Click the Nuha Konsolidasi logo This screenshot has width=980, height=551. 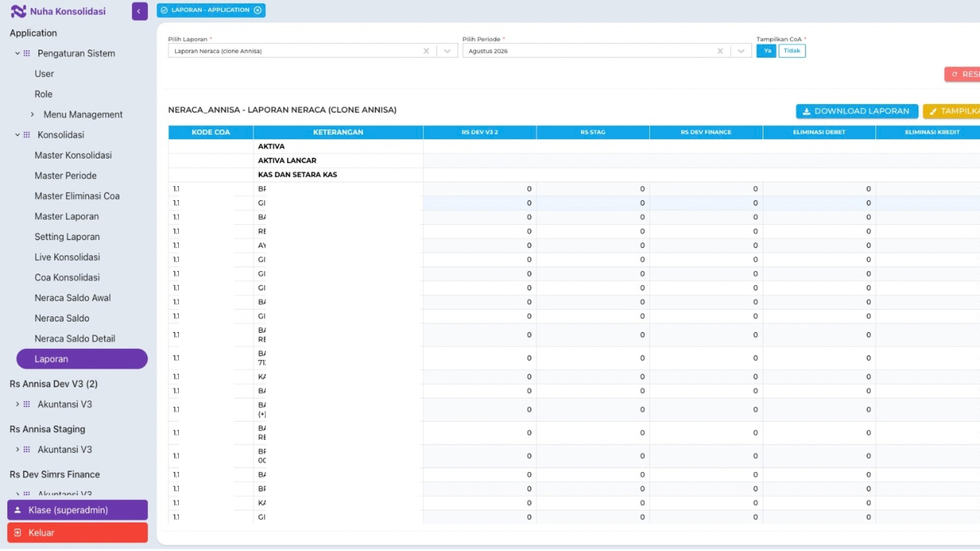58,11
